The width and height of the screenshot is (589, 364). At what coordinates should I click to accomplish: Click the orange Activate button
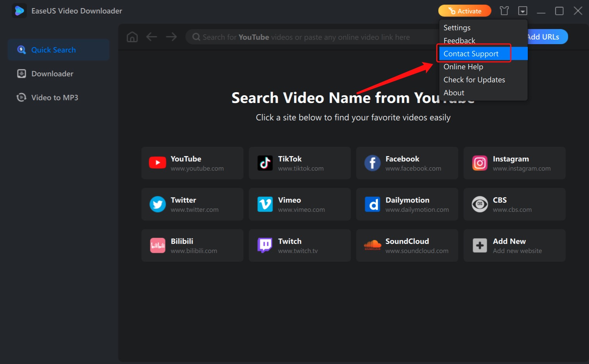[x=465, y=11]
